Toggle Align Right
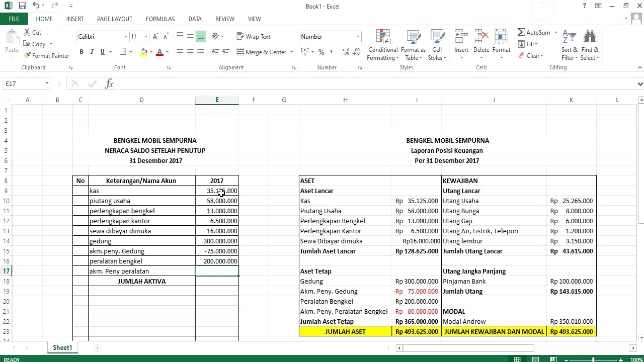Screen dimensions: 644x362 [201, 52]
